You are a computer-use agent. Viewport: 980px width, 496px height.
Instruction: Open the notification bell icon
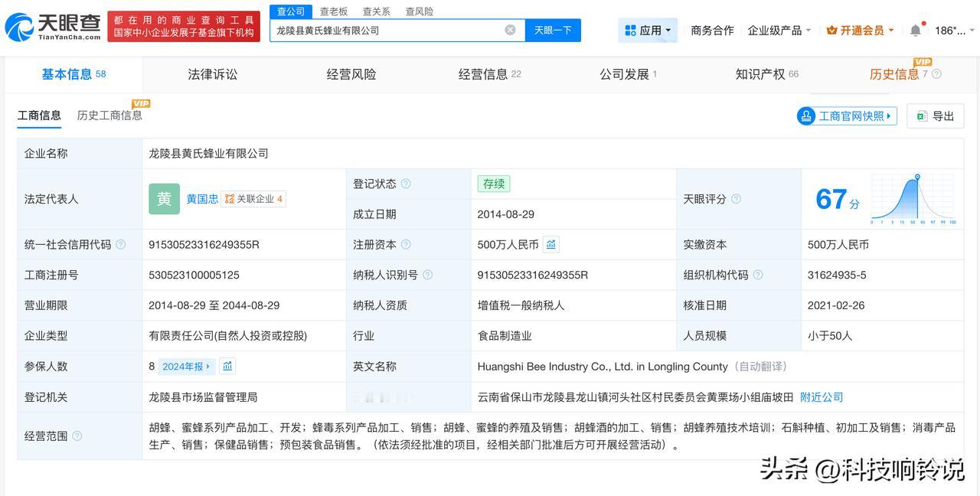click(x=915, y=29)
